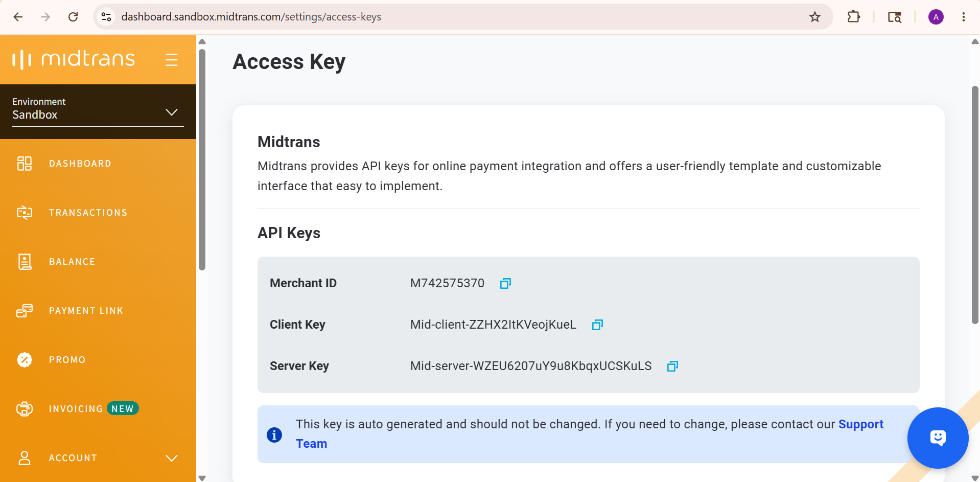The height and width of the screenshot is (482, 980).
Task: Open Chrome three-dot menu
Action: coord(964,17)
